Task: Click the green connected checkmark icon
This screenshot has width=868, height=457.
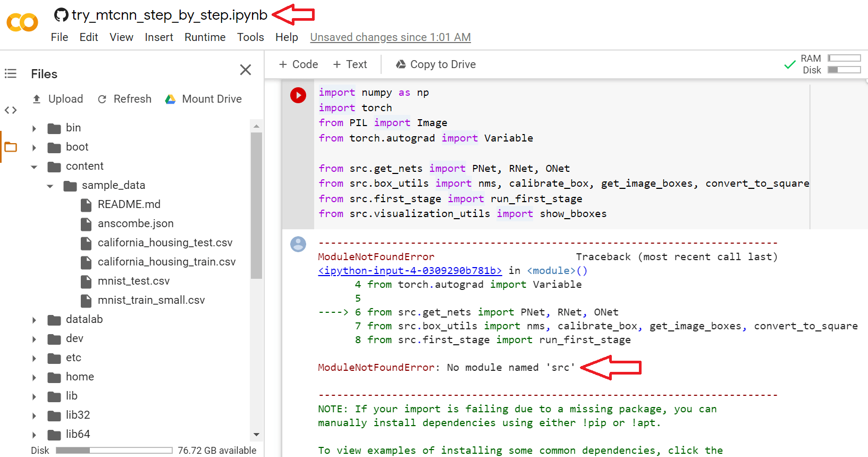Action: click(790, 64)
